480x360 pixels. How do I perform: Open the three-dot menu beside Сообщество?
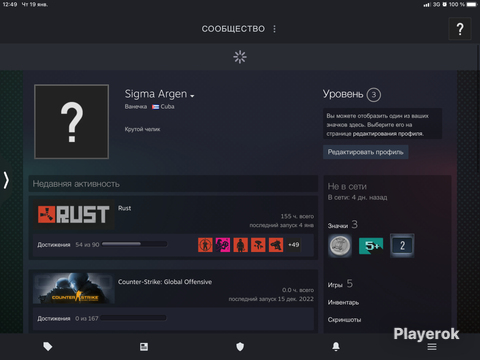pos(274,29)
